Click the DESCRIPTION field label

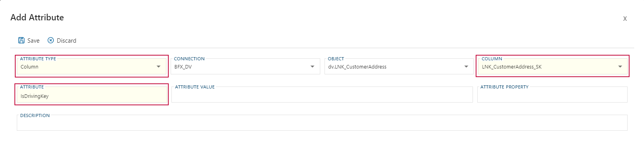(35, 115)
